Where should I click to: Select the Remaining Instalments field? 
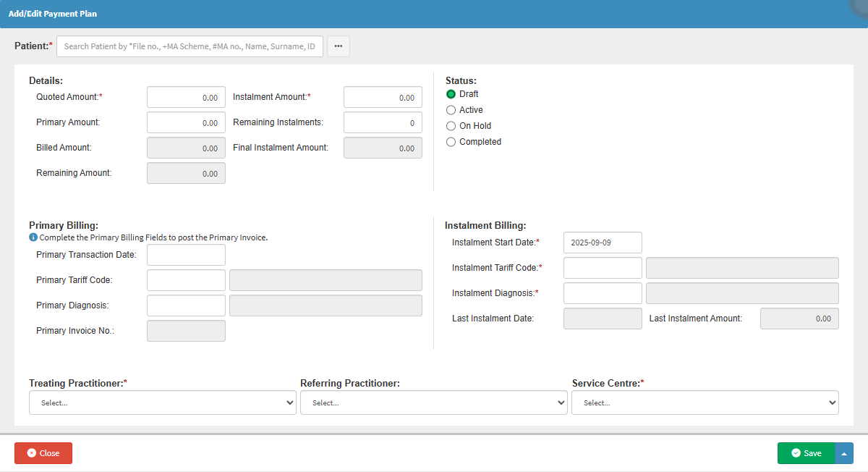tap(383, 122)
